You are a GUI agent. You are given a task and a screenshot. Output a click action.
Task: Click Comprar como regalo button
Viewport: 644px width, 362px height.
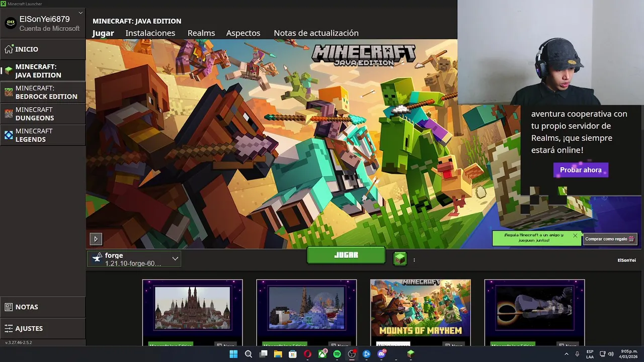tap(610, 239)
